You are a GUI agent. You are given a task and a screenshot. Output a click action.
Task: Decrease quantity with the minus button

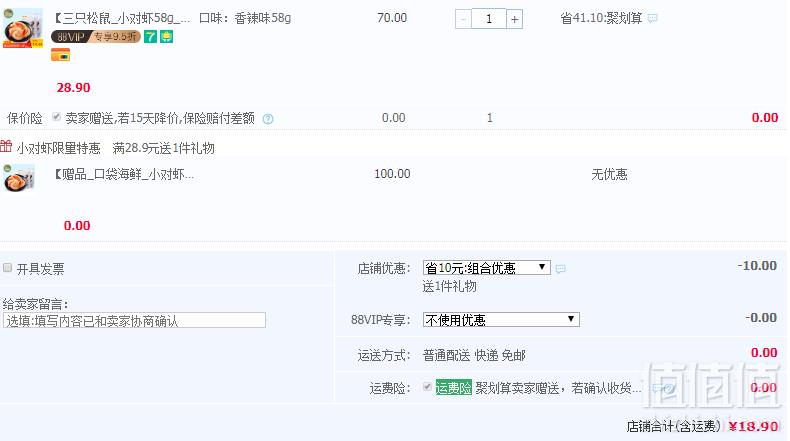(x=463, y=19)
